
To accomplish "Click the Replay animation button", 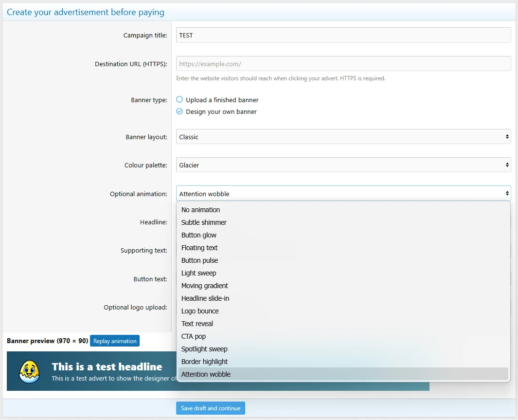I will (x=115, y=341).
